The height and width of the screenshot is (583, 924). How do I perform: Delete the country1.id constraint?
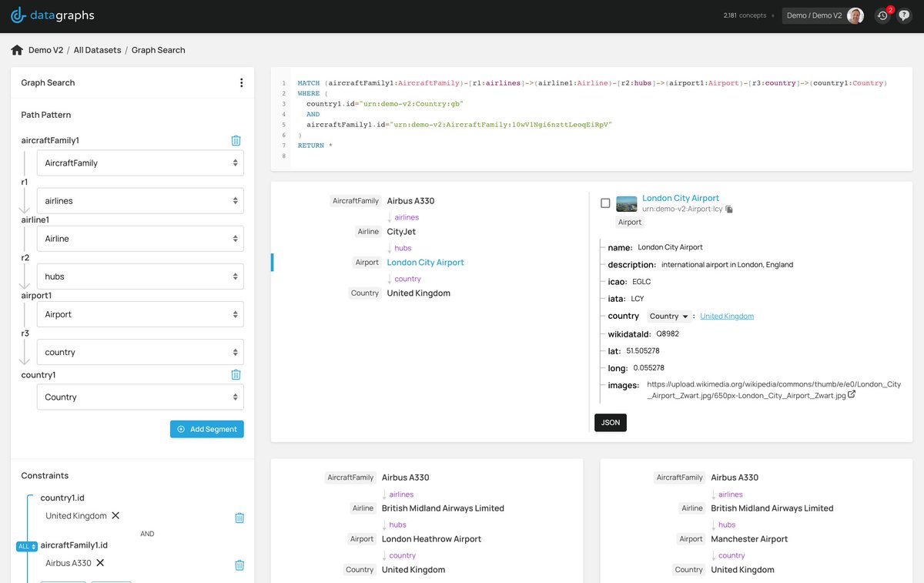239,518
